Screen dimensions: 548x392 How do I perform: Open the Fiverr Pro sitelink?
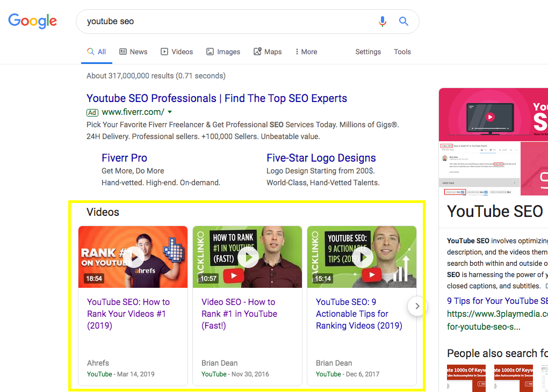click(125, 158)
